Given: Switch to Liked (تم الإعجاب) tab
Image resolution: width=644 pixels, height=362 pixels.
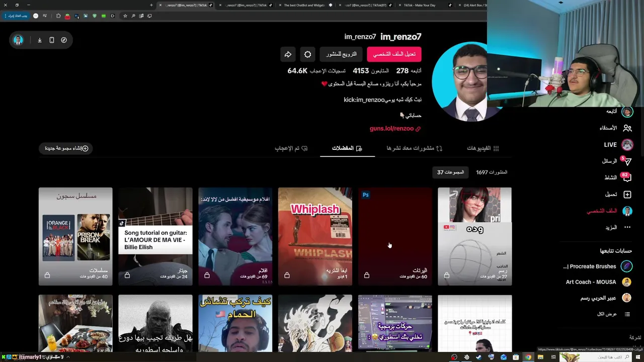Looking at the screenshot, I should pos(291,148).
